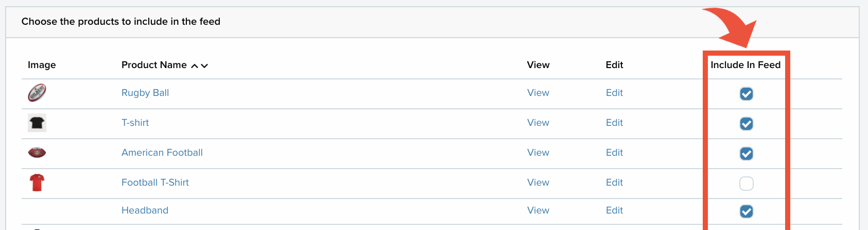
Task: Click the black T-shirt product image
Action: click(x=37, y=123)
